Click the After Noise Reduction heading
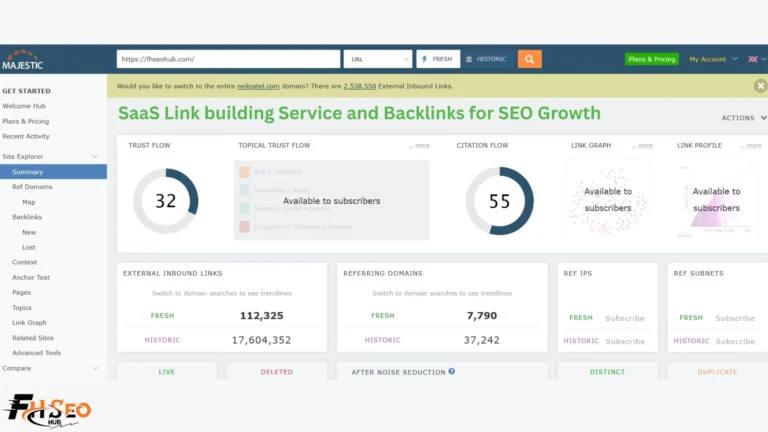Viewport: 768px width, 432px height. (398, 372)
